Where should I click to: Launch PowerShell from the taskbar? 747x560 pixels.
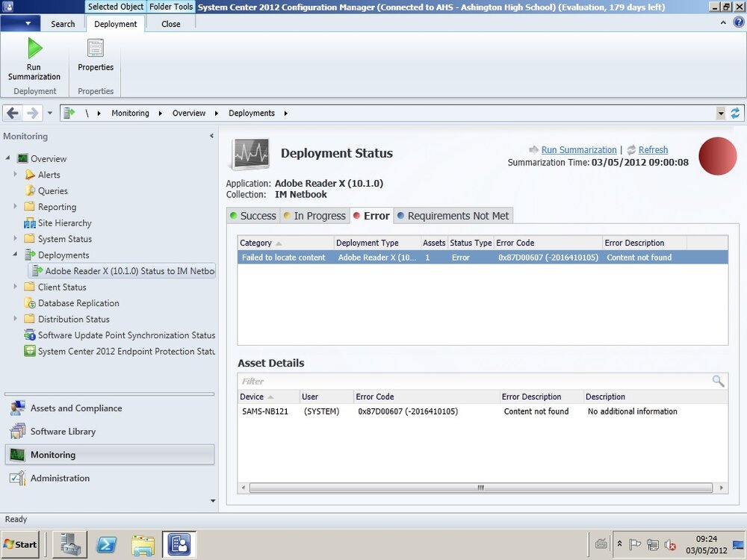(106, 544)
